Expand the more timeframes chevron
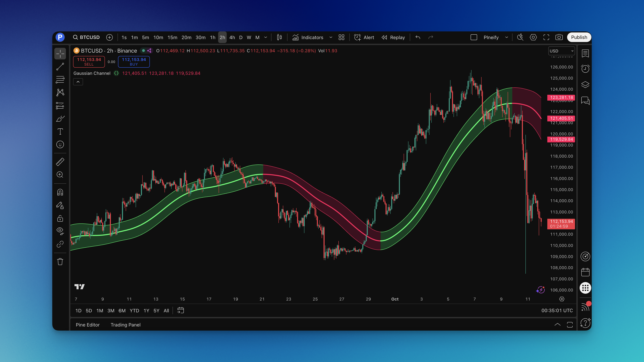This screenshot has width=644, height=362. [x=265, y=37]
